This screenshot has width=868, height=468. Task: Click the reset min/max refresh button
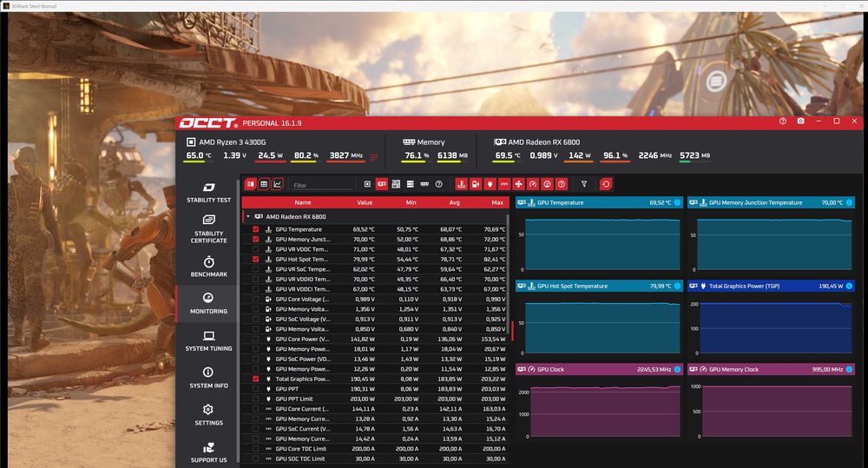[606, 184]
